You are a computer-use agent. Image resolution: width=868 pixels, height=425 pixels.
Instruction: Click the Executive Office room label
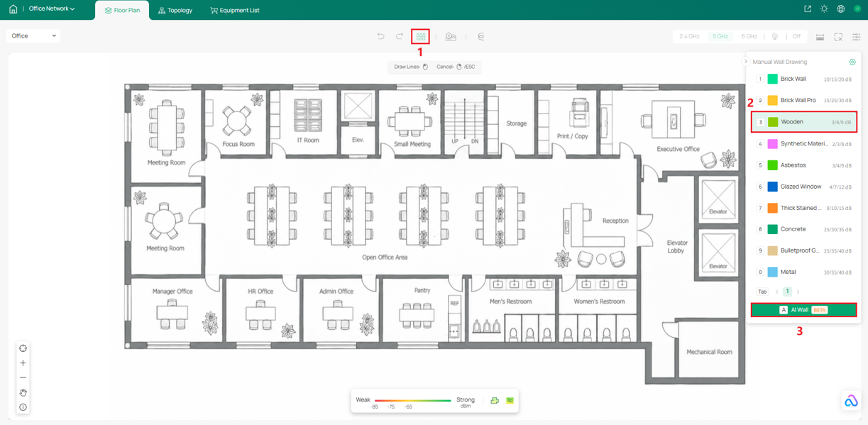(678, 149)
